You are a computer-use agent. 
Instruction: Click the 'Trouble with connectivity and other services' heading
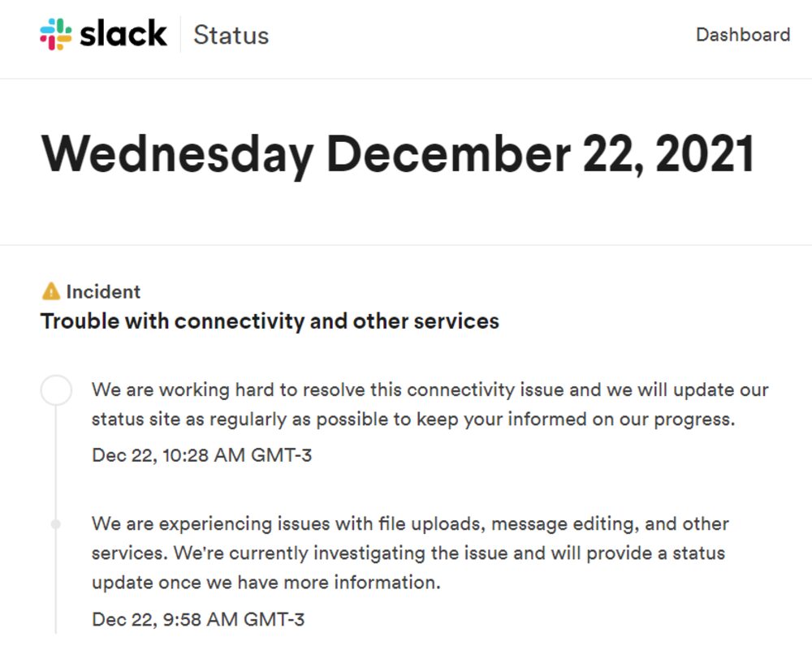tap(270, 321)
